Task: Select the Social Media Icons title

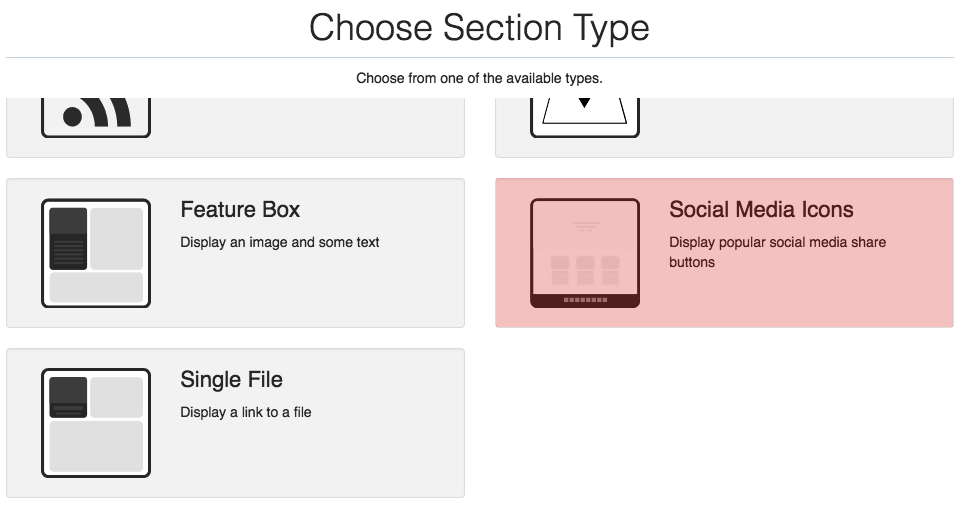Action: [x=761, y=210]
